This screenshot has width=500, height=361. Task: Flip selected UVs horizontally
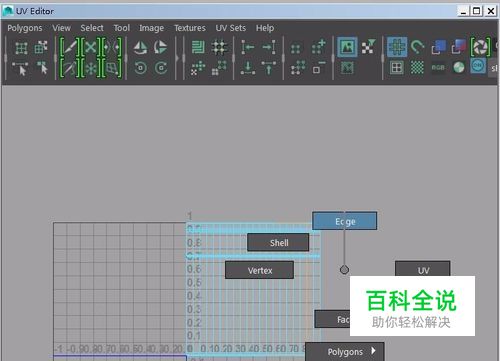[140, 48]
